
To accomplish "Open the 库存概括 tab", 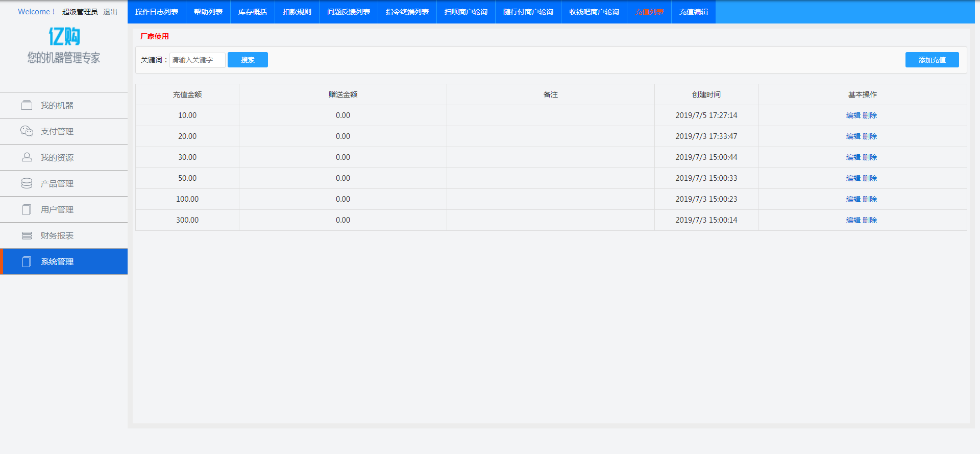I will 253,12.
